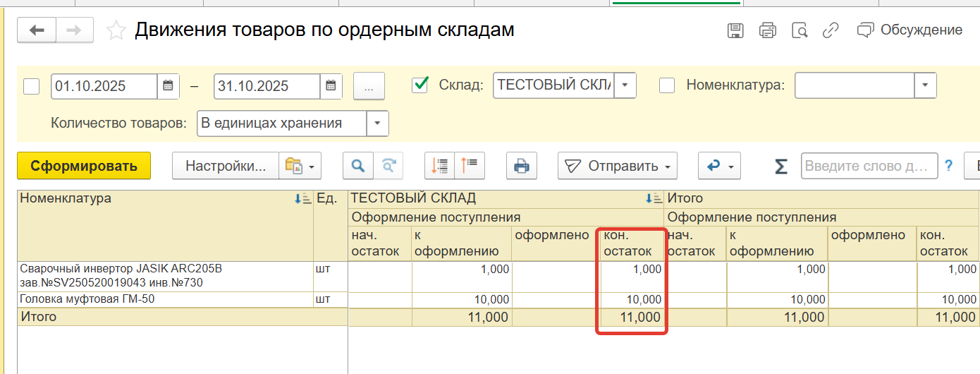Click the magnifier find icon in toolbar
Screen dimensions: 980x374
point(358,166)
